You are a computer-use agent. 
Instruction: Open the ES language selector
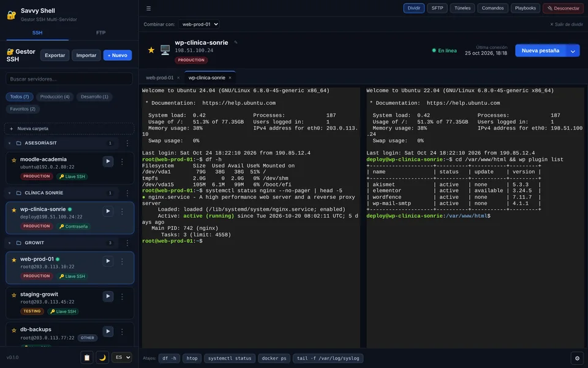point(122,358)
